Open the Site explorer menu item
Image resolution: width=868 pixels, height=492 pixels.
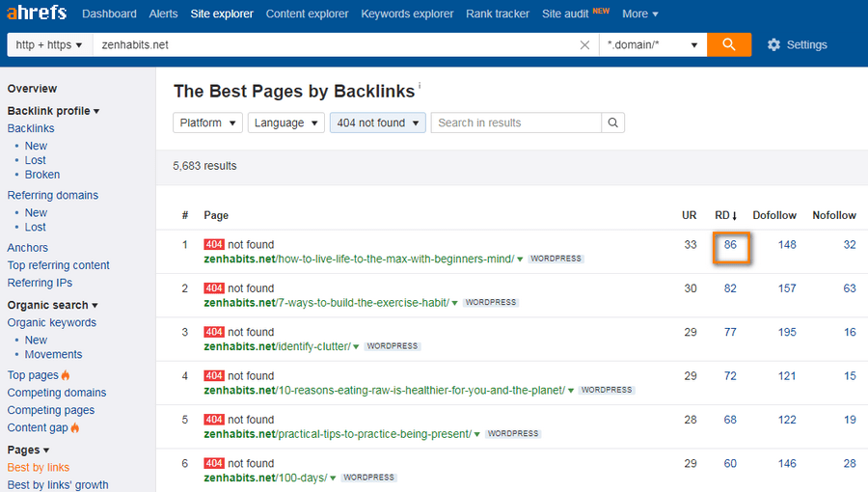tap(222, 14)
